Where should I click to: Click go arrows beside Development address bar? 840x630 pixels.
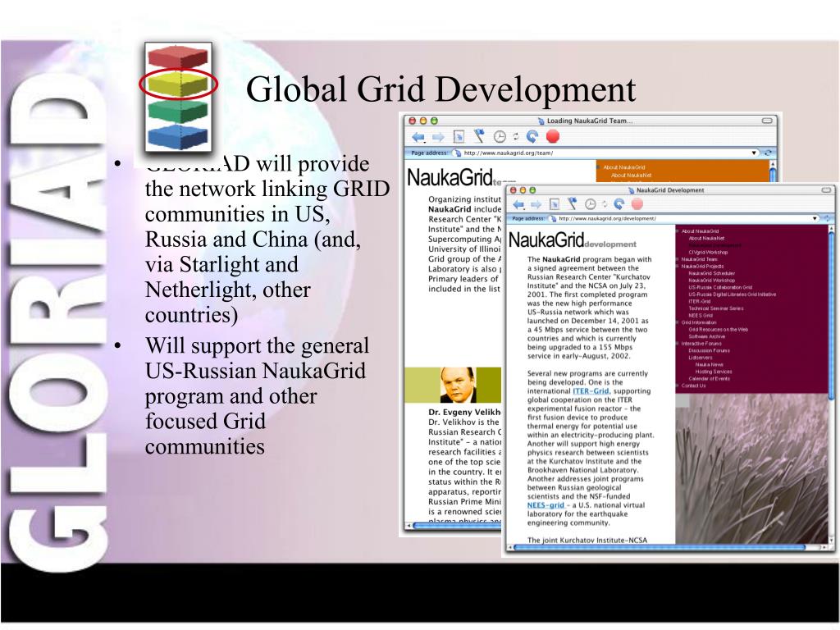pos(827,218)
